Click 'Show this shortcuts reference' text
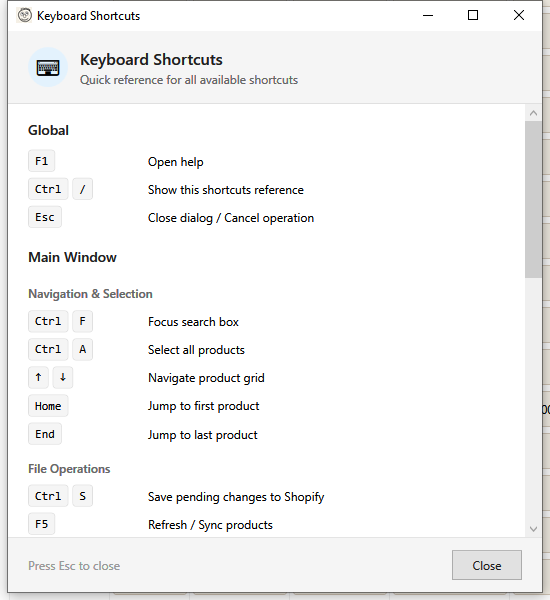Image resolution: width=550 pixels, height=600 pixels. pyautogui.click(x=226, y=190)
